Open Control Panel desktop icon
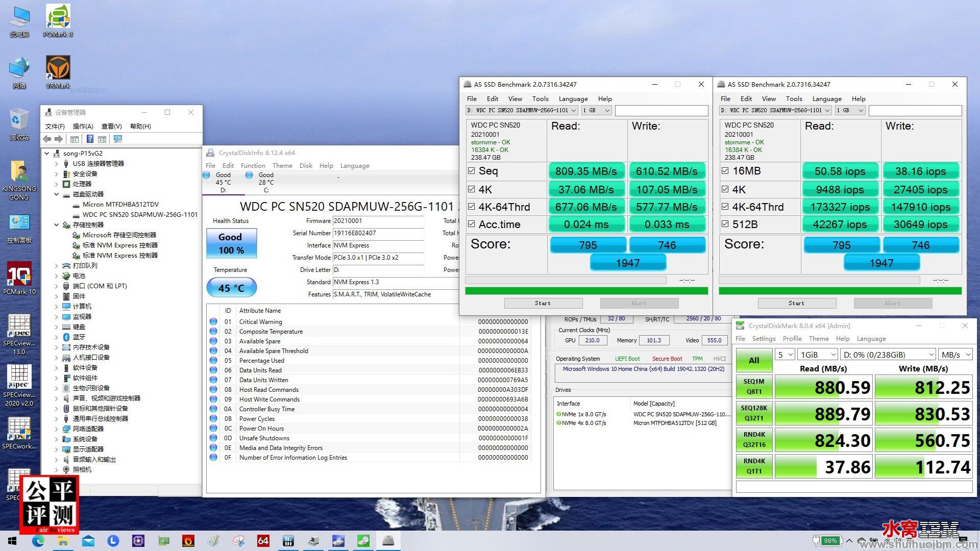Viewport: 980px width, 551px height. coord(19,228)
